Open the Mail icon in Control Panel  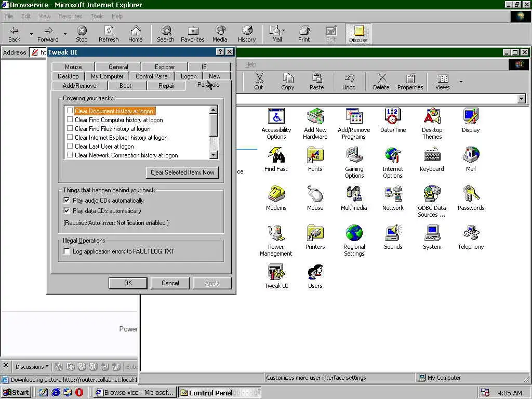471,159
